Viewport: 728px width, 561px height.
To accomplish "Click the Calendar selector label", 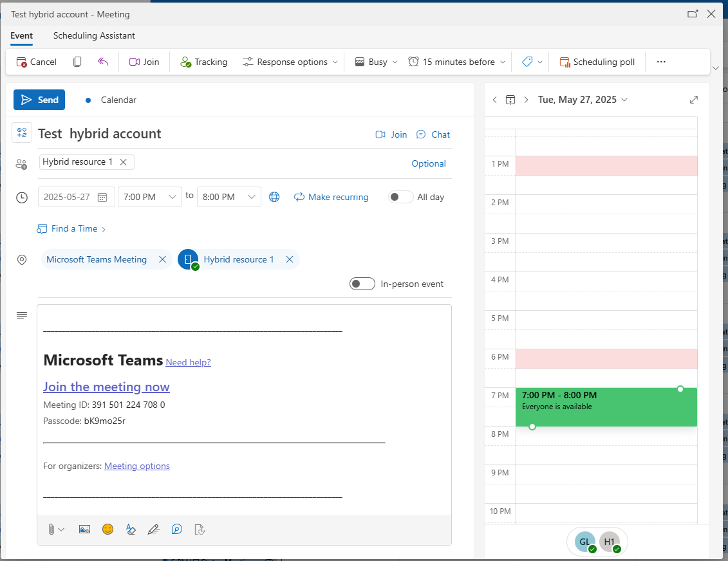I will coord(118,100).
